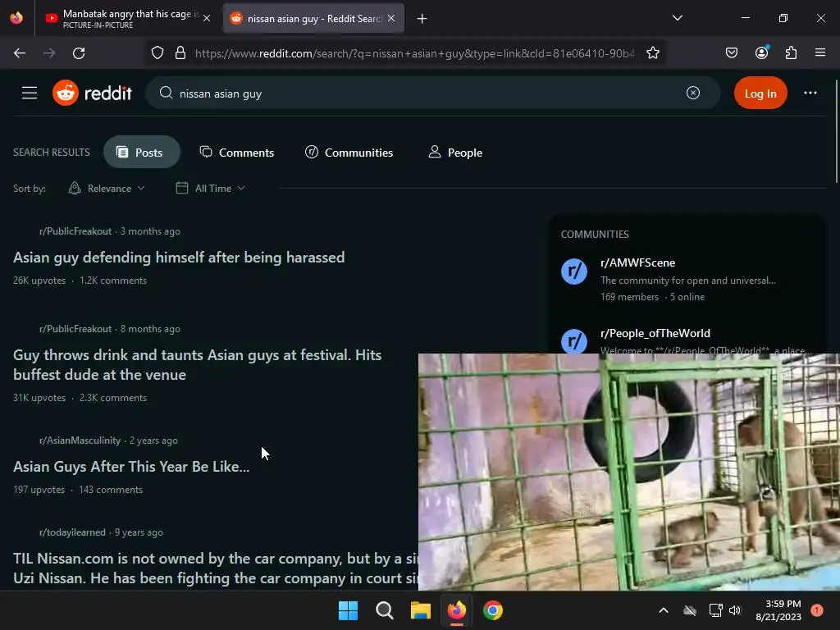Open a new browser tab

[x=422, y=19]
